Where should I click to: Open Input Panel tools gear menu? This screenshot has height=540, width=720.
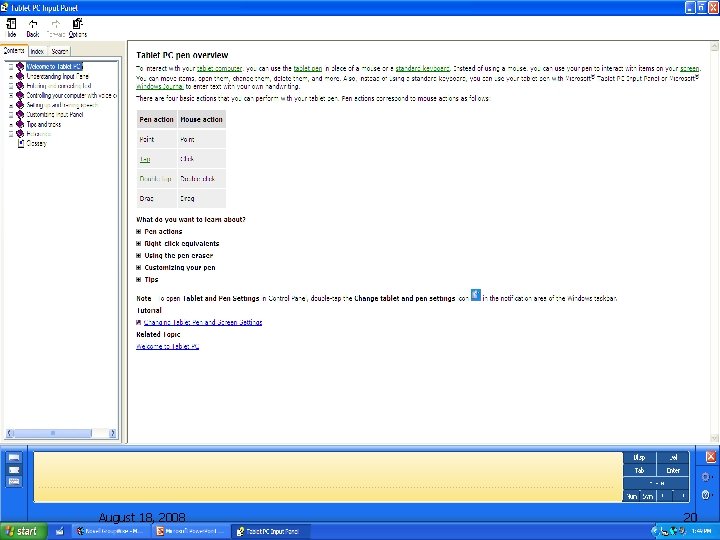707,477
